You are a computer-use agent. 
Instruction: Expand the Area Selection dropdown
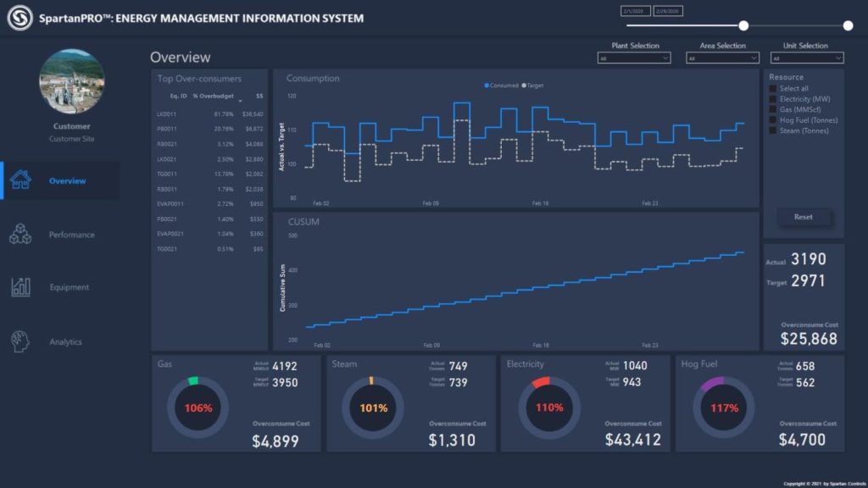pos(722,58)
